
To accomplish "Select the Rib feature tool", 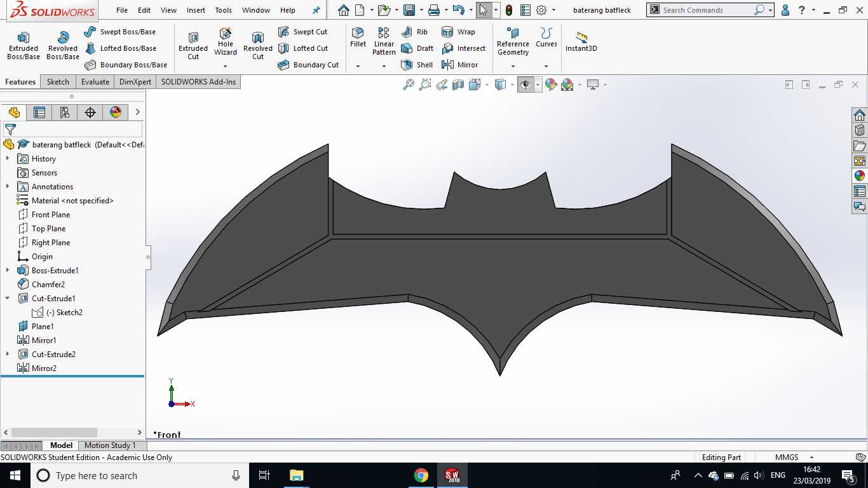I will click(414, 32).
